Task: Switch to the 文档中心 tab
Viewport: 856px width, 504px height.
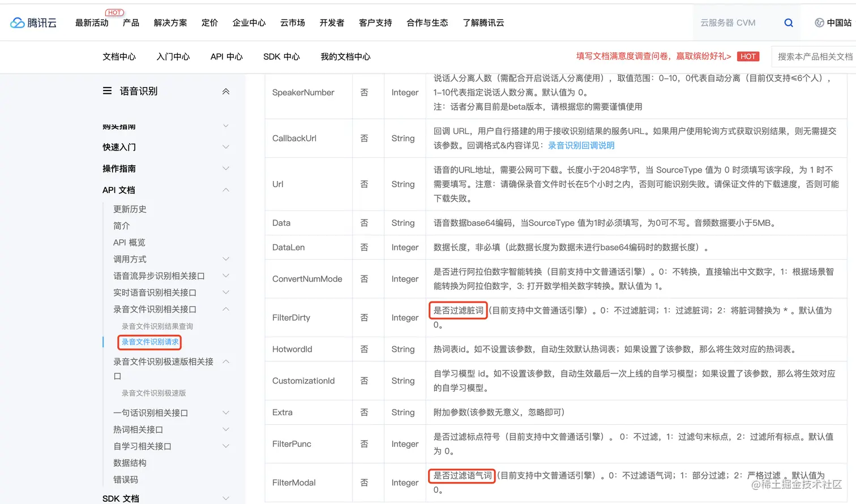Action: [x=119, y=57]
